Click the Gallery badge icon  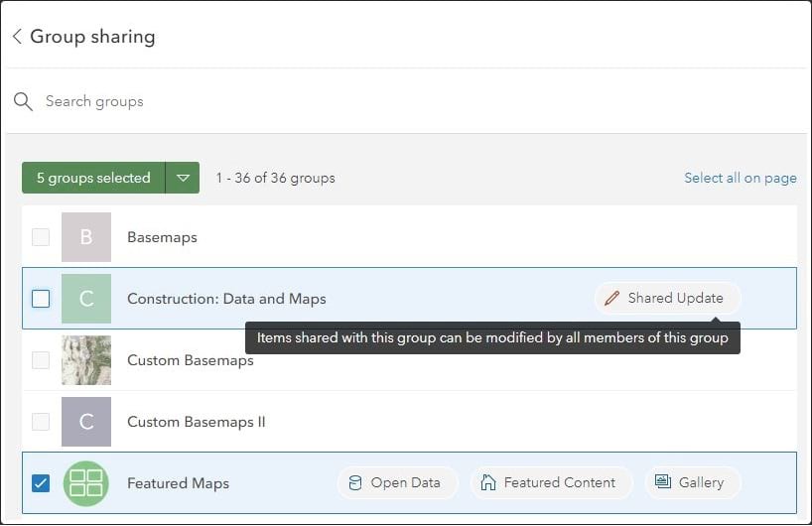(x=663, y=483)
